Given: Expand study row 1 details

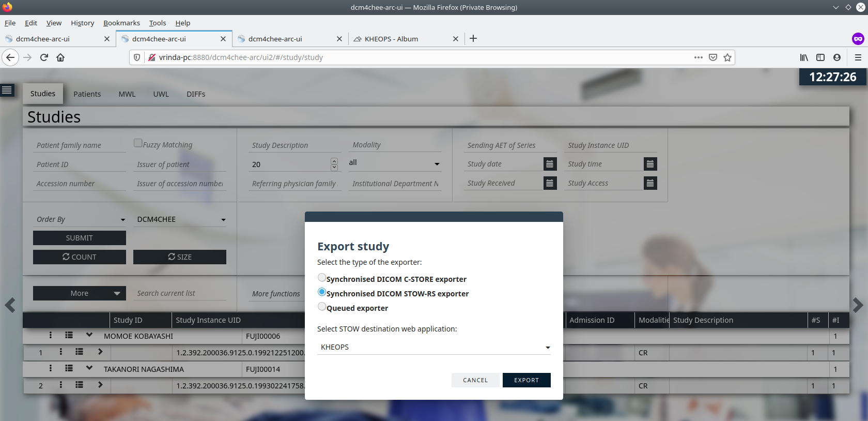Looking at the screenshot, I should pyautogui.click(x=100, y=352).
